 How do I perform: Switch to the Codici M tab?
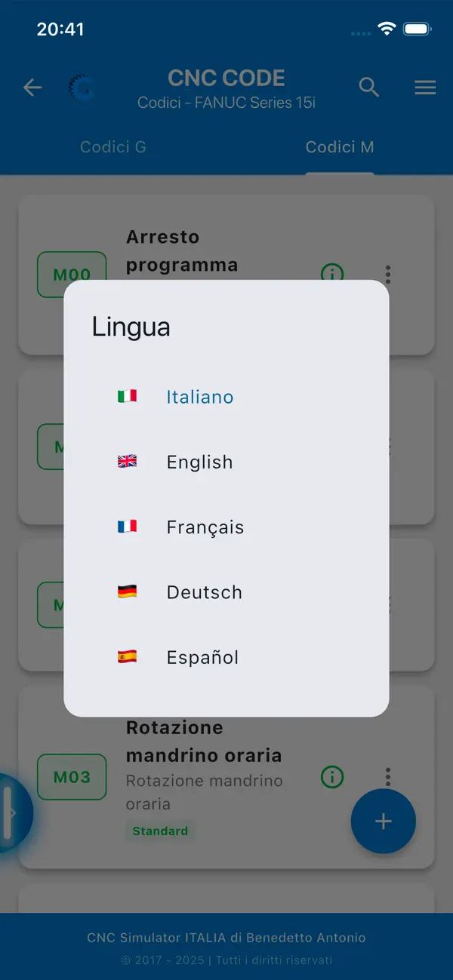(340, 147)
